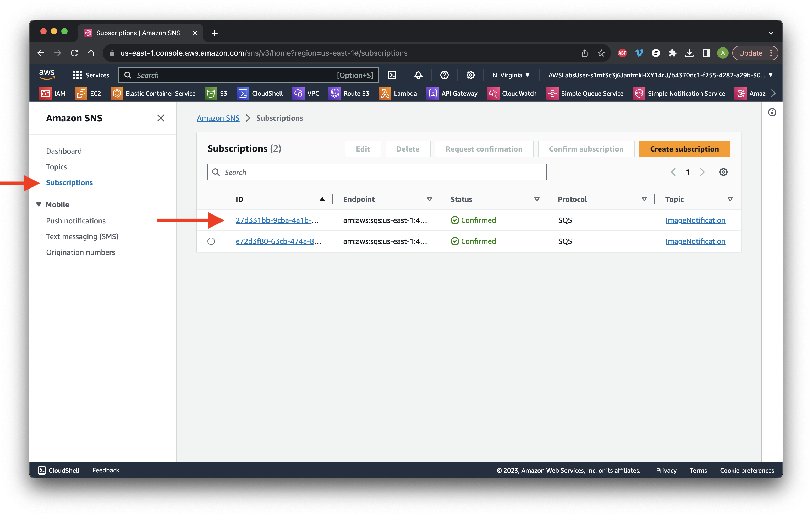The image size is (812, 517).
Task: Focus the subscriptions search field
Action: click(377, 172)
